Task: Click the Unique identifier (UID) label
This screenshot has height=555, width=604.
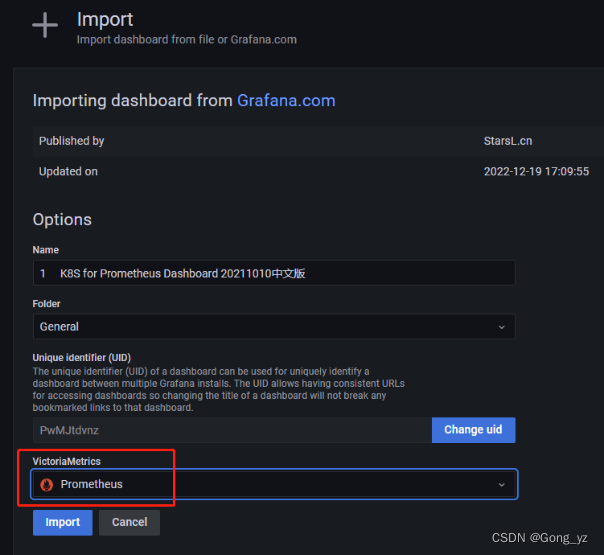Action: click(x=82, y=357)
